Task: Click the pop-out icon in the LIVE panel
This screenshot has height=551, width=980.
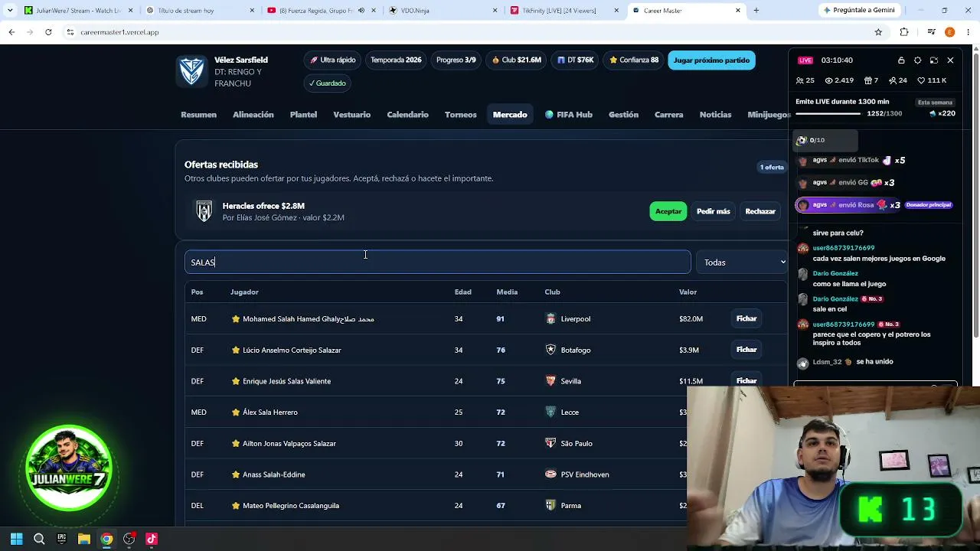Action: tap(934, 60)
